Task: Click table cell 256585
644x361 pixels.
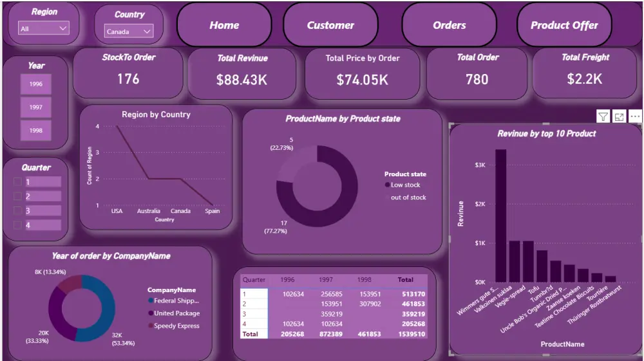Action: click(332, 294)
